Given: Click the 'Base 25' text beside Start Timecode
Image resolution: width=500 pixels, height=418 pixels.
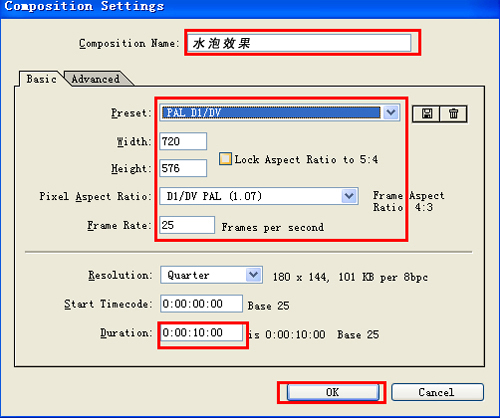Looking at the screenshot, I should (x=268, y=306).
